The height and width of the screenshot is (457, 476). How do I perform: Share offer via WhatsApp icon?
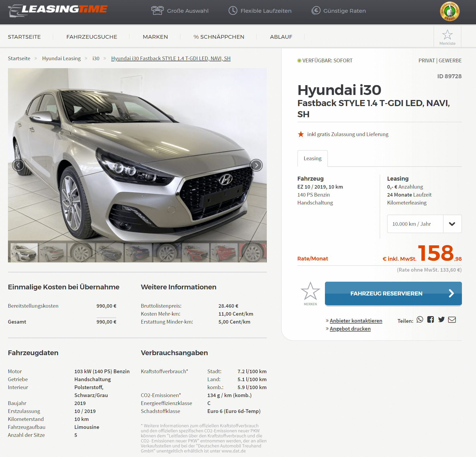(x=420, y=319)
